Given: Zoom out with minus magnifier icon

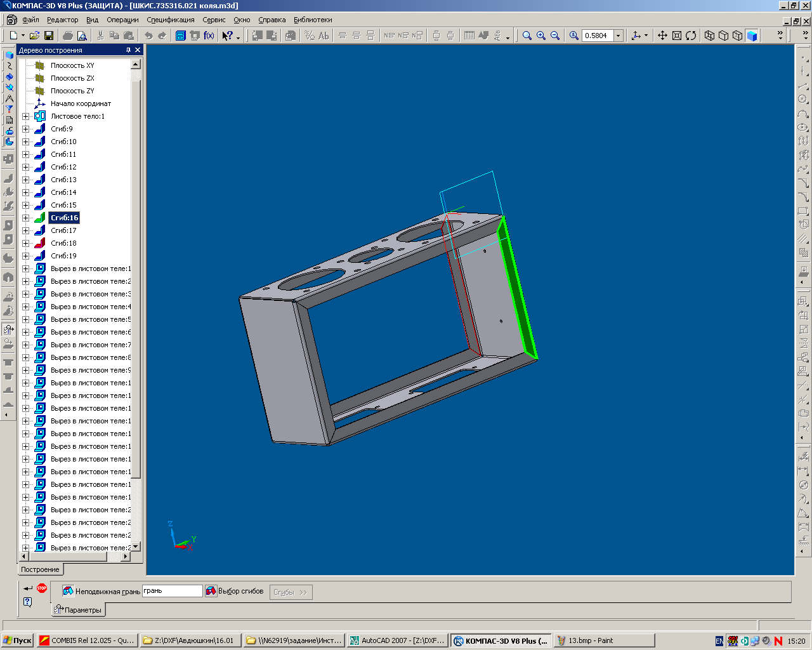Looking at the screenshot, I should pos(555,36).
